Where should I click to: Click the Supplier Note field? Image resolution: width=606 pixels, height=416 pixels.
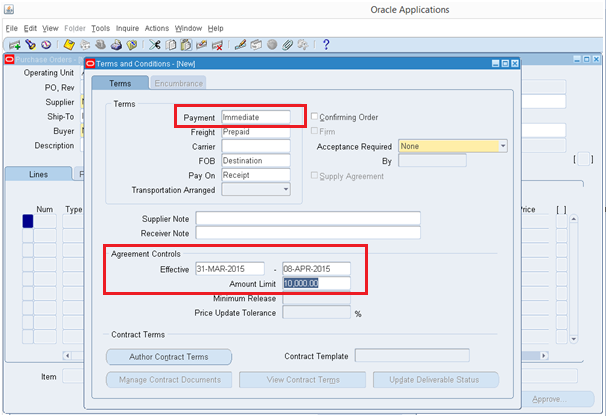308,218
